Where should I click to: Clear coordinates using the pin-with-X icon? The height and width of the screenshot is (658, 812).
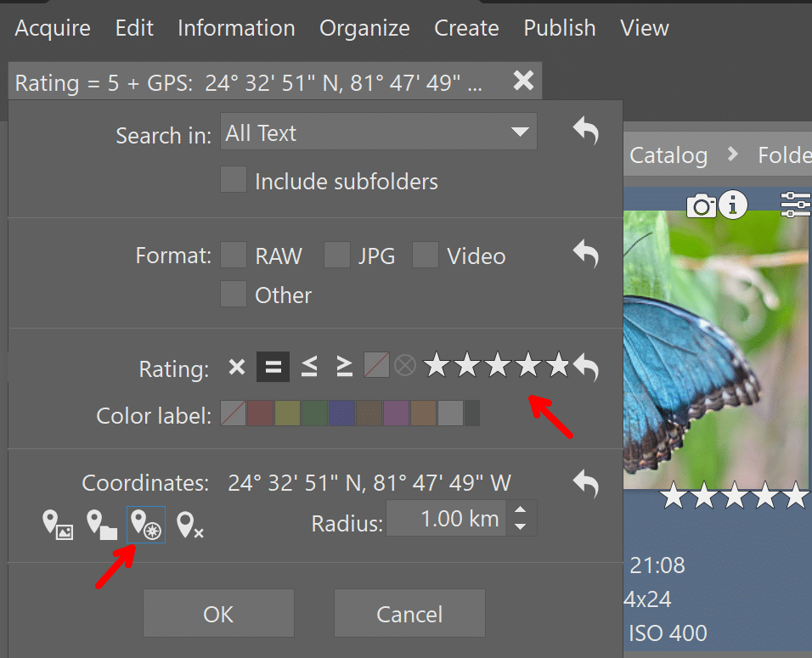[x=189, y=525]
